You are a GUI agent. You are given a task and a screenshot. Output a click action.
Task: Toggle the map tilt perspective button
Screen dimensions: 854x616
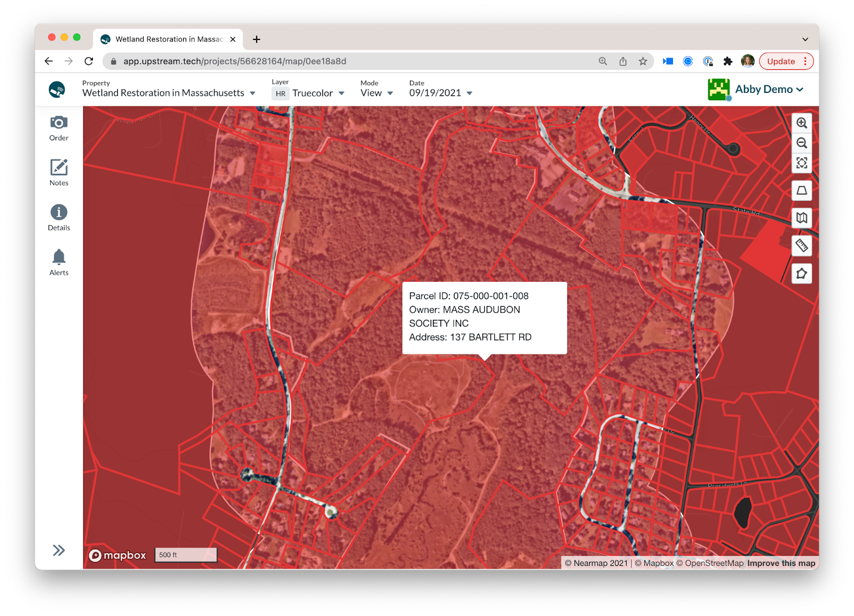[801, 190]
